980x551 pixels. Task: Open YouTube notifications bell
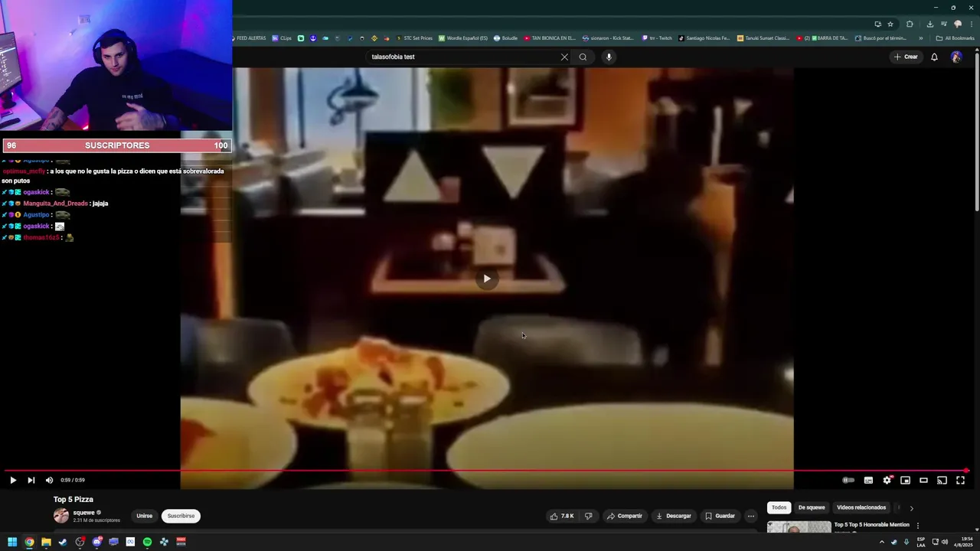click(934, 57)
